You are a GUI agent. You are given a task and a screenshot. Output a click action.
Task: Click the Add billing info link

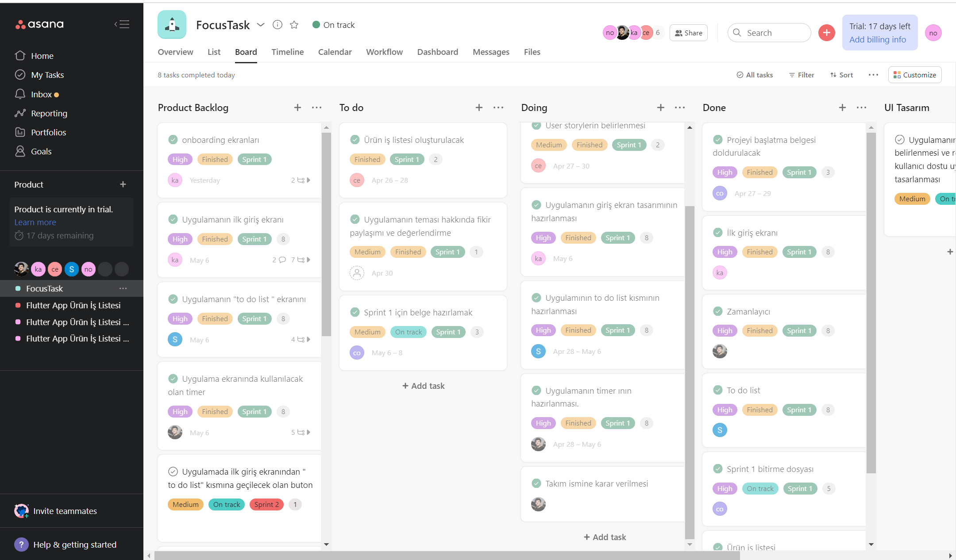pos(878,39)
